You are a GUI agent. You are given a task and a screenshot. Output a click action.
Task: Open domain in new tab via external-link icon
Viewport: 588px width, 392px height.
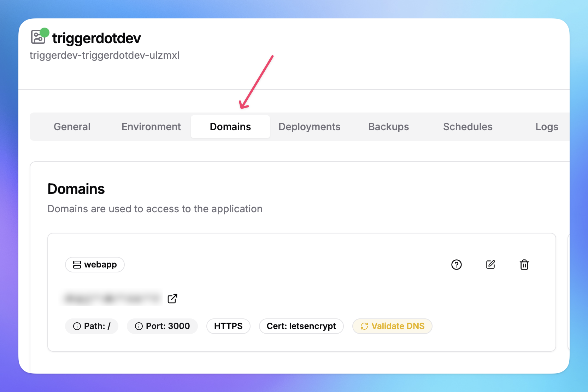pyautogui.click(x=172, y=299)
